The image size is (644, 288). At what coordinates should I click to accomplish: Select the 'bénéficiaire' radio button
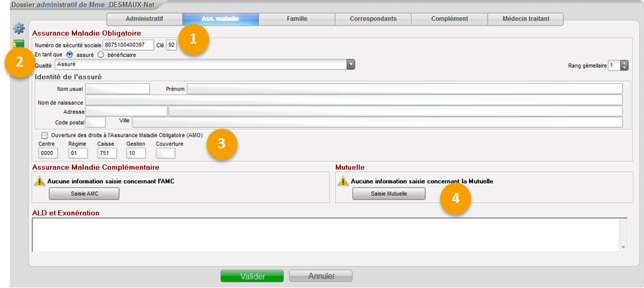pyautogui.click(x=100, y=55)
